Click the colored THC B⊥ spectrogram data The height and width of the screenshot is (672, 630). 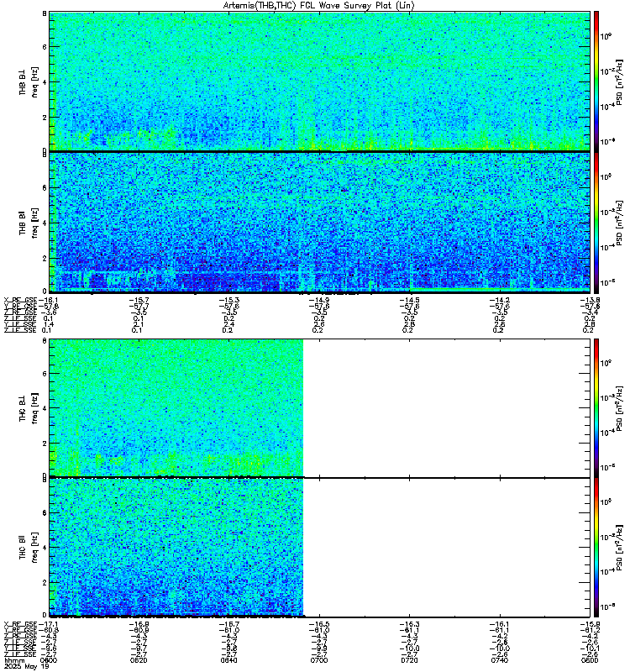(x=176, y=407)
